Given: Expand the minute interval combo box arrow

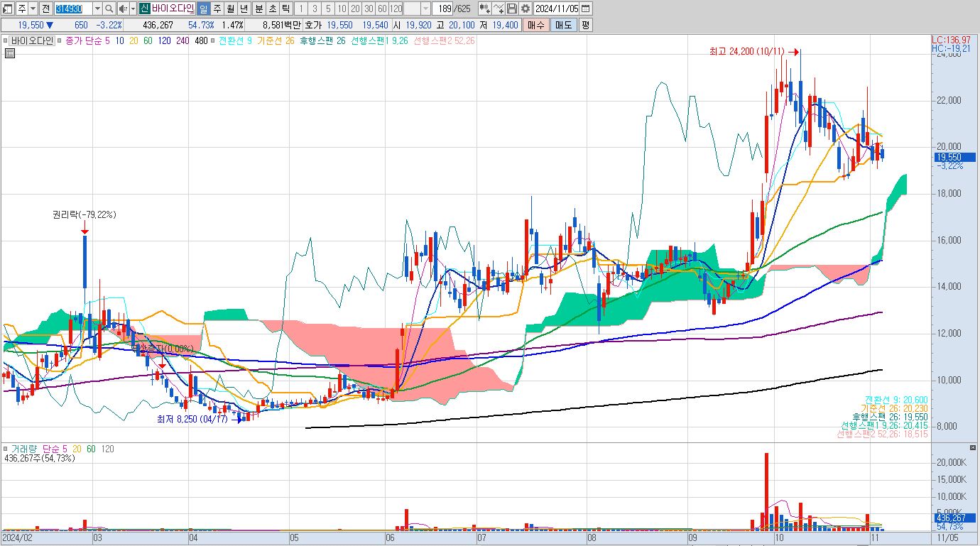Looking at the screenshot, I should [x=425, y=9].
